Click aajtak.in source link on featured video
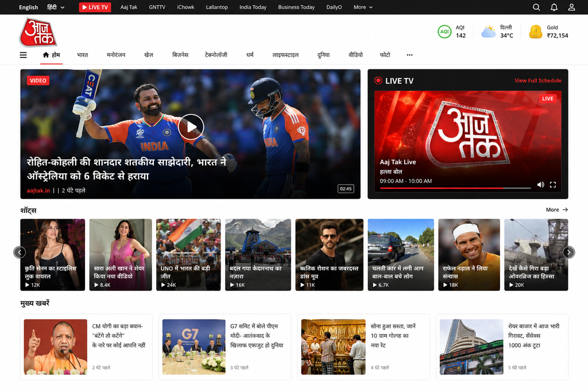Image resolution: width=588 pixels, height=392 pixels. 38,191
